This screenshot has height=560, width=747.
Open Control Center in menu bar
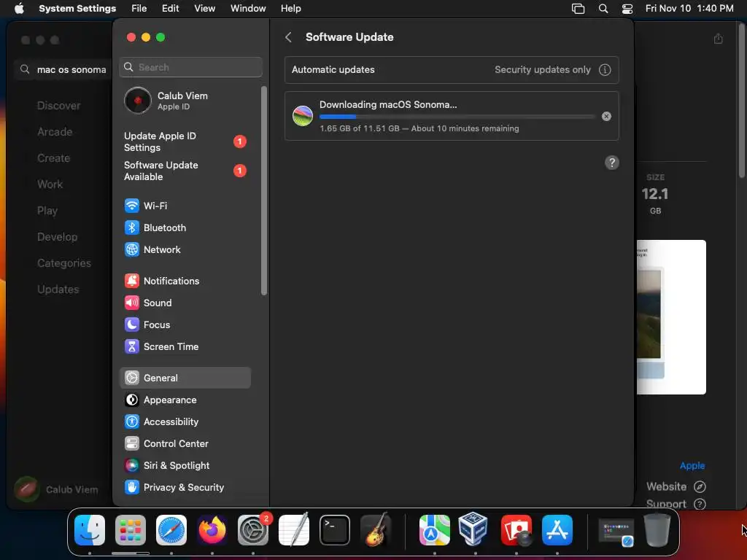(x=627, y=9)
